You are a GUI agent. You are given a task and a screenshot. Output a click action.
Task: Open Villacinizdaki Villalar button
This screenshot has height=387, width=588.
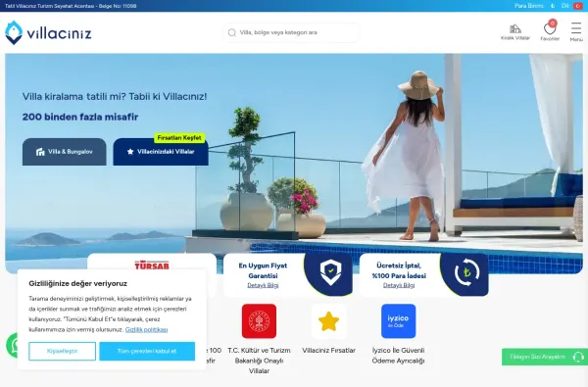click(x=161, y=152)
